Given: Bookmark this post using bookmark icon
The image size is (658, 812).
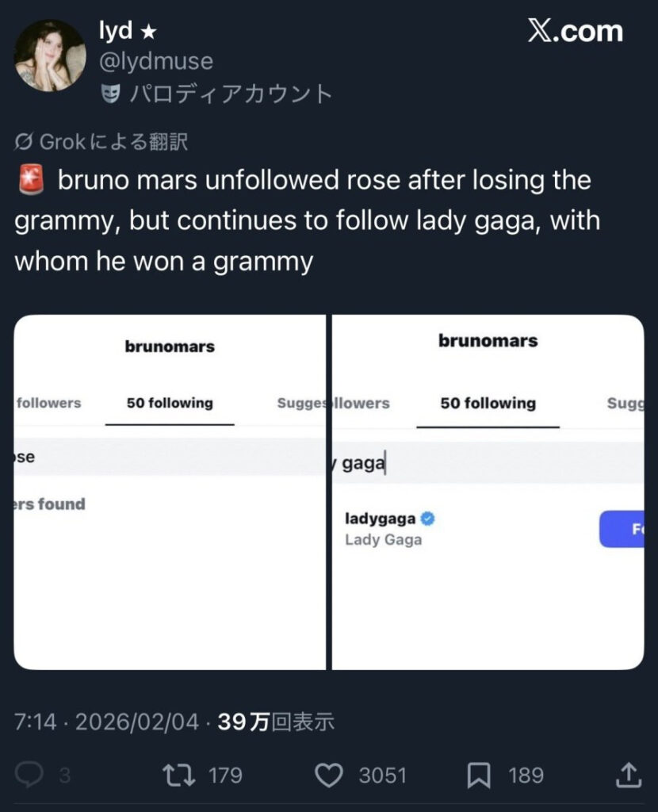Looking at the screenshot, I should tap(478, 775).
